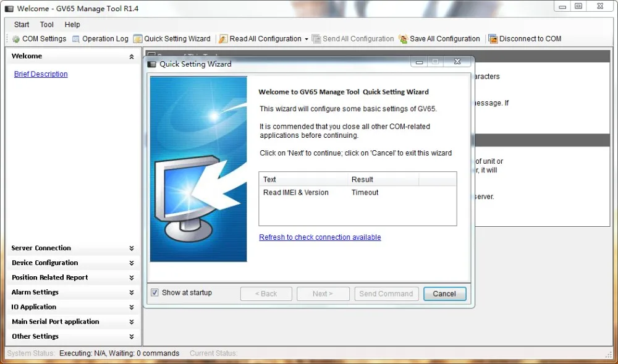Expand the Other Settings section

point(131,336)
